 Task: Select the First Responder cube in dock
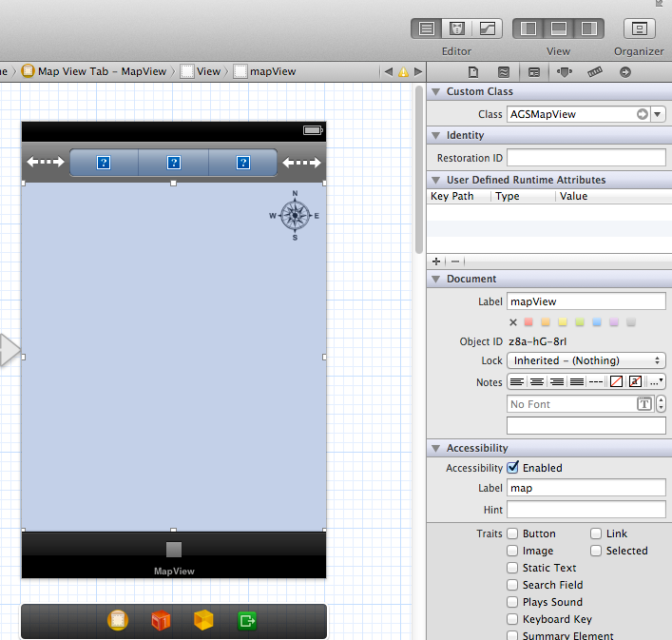click(x=160, y=621)
